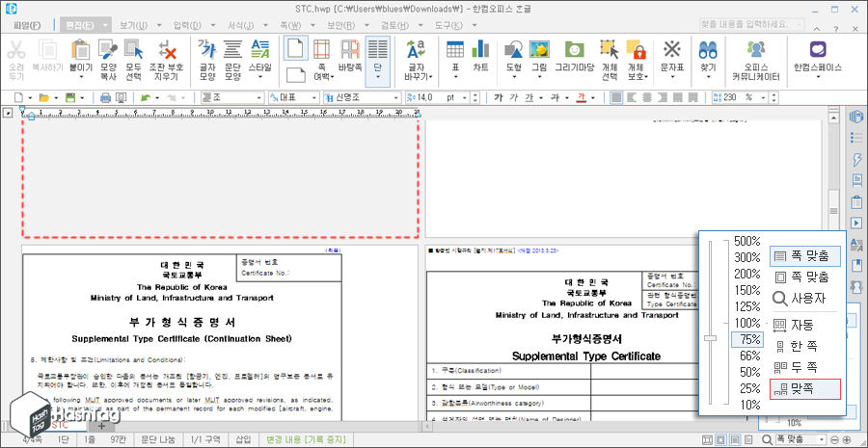Viewport: 868px width, 448px height.
Task: Click the 단 (Columns) icon
Action: [x=377, y=50]
